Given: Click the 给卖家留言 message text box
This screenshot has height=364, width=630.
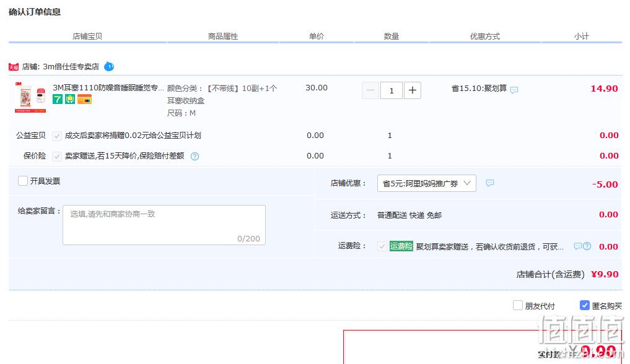Looking at the screenshot, I should (164, 225).
